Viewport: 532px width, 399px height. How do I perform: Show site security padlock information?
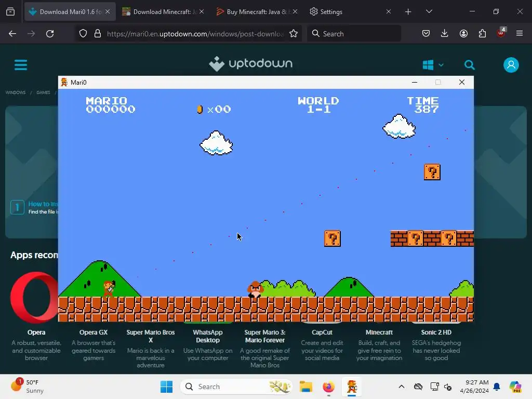click(x=98, y=34)
